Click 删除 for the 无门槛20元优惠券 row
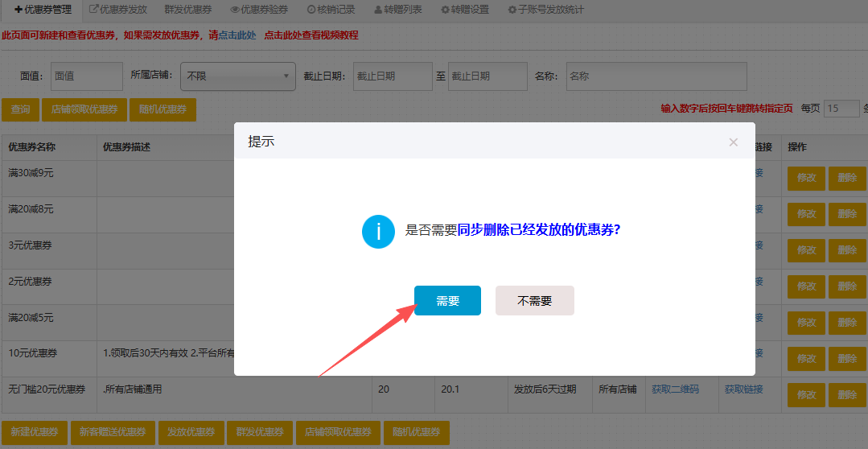The image size is (868, 449). click(x=847, y=395)
